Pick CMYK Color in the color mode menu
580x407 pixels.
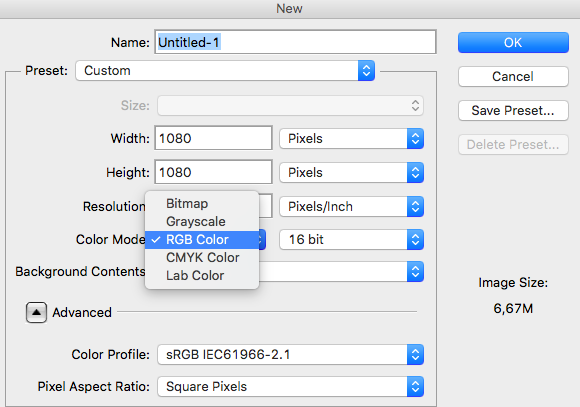202,258
